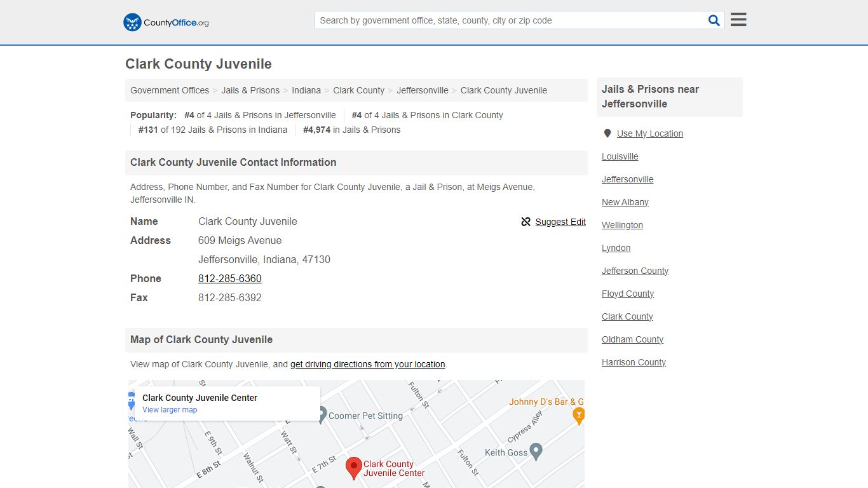Click View larger map link
Screen dimensions: 868x488
pyautogui.click(x=170, y=410)
